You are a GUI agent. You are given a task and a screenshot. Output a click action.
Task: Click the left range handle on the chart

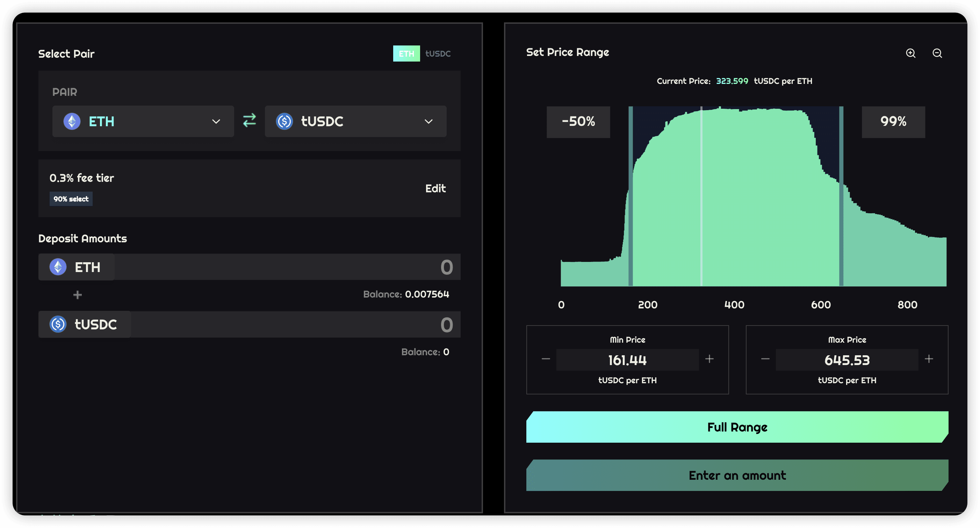(630, 196)
